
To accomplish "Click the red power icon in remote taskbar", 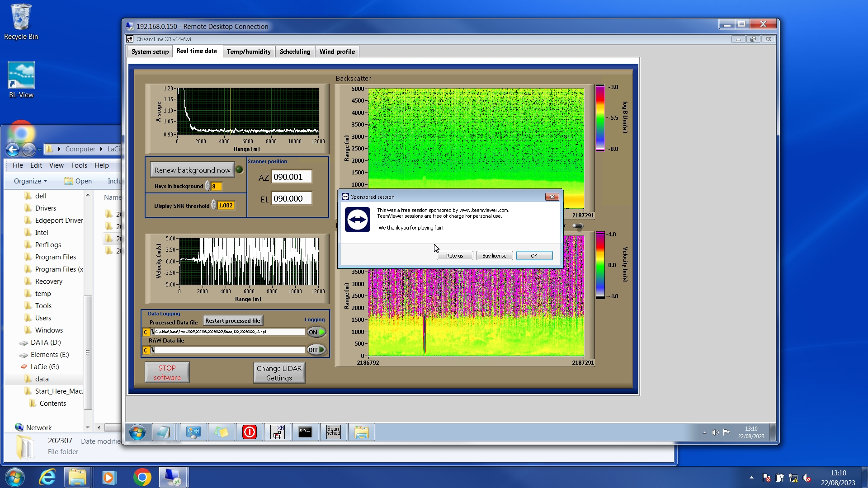I will (249, 432).
